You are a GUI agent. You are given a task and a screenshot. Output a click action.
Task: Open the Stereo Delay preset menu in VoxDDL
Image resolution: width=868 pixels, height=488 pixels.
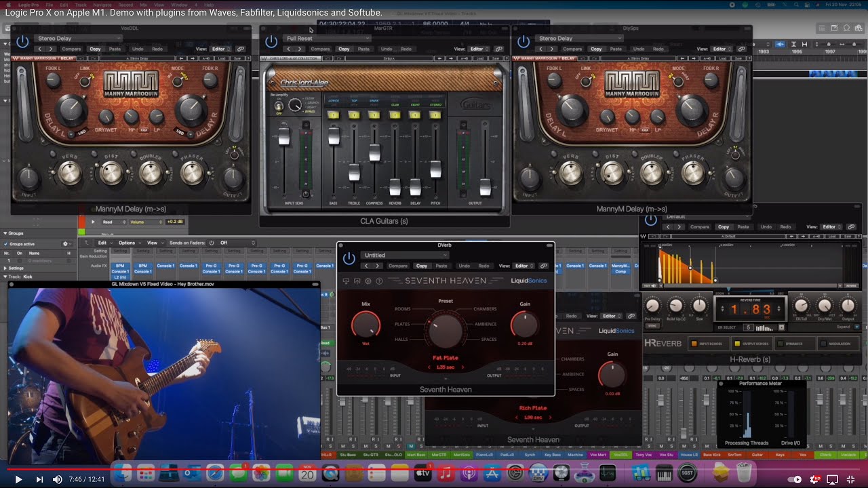tap(77, 38)
